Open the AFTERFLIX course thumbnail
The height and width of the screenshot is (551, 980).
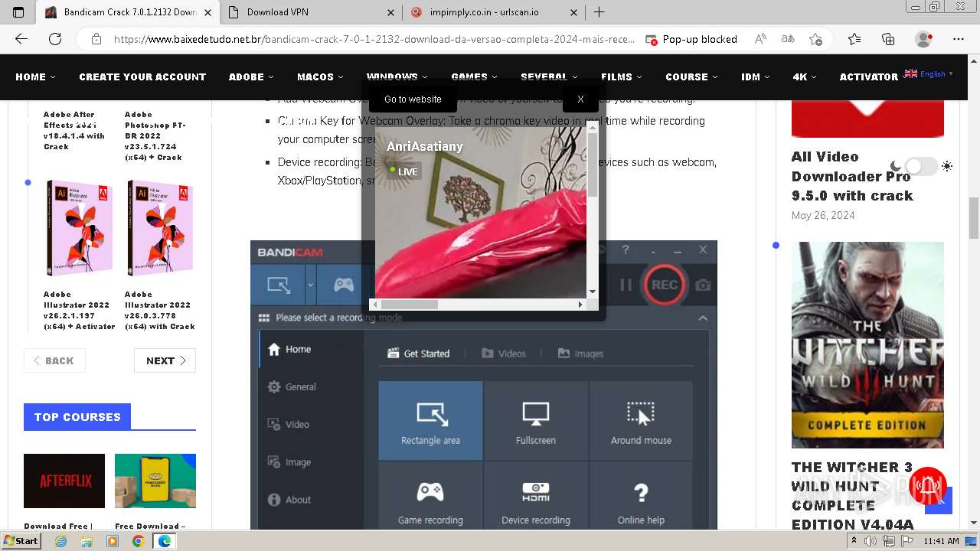[64, 481]
